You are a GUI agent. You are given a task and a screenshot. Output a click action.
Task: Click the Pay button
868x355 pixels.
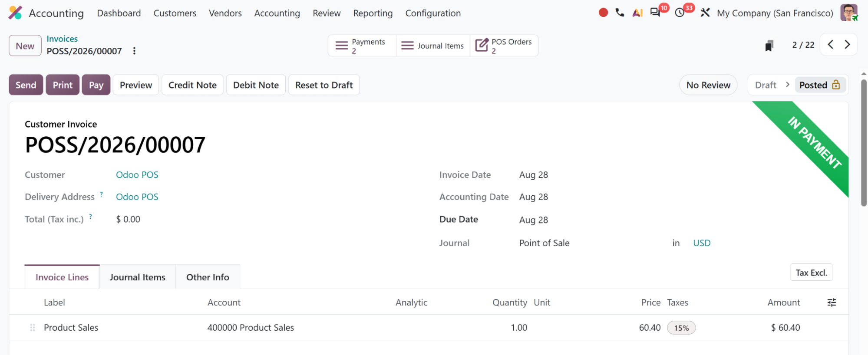[96, 85]
